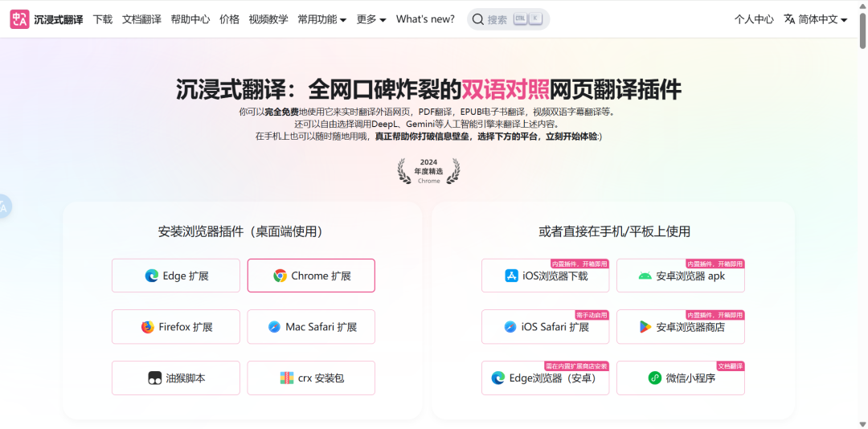868x429 pixels.
Task: Click the Google Play store icon
Action: pos(645,327)
